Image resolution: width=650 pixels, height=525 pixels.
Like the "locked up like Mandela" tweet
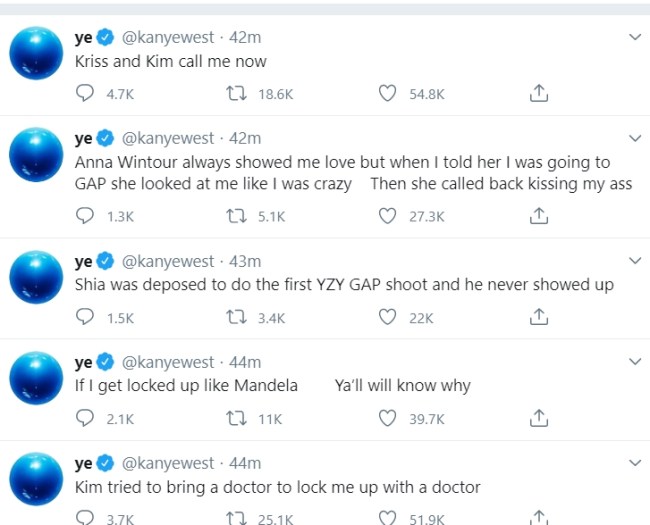click(x=388, y=419)
